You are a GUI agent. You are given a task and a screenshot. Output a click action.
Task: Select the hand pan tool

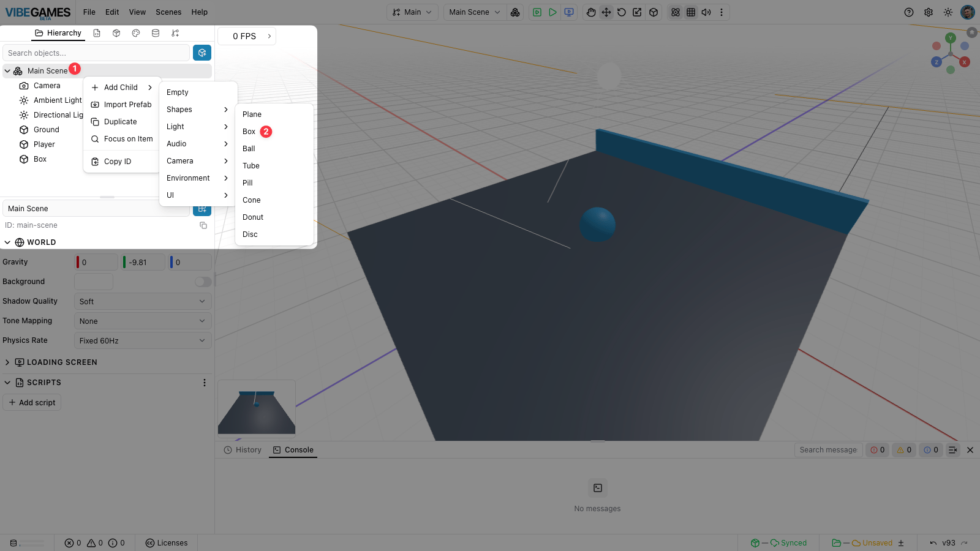(x=590, y=12)
